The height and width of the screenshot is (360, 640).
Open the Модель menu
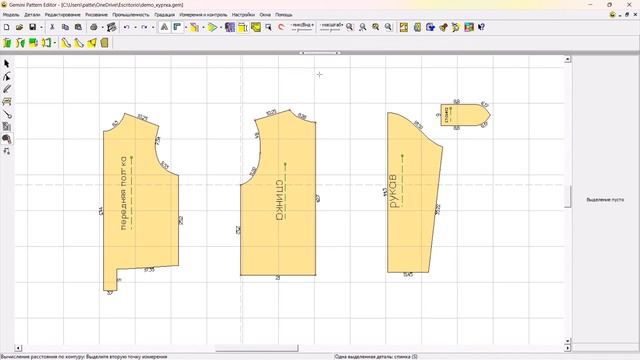point(11,15)
